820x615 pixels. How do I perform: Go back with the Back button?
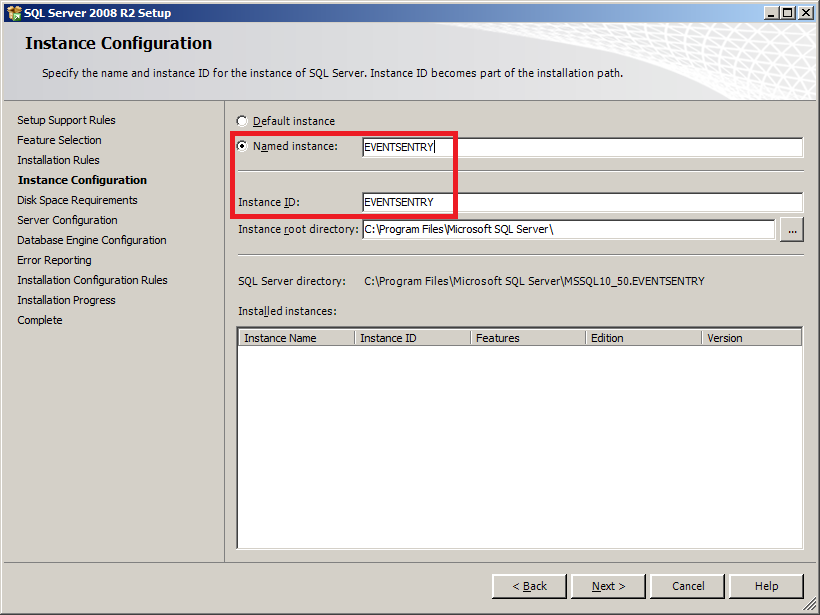click(529, 586)
